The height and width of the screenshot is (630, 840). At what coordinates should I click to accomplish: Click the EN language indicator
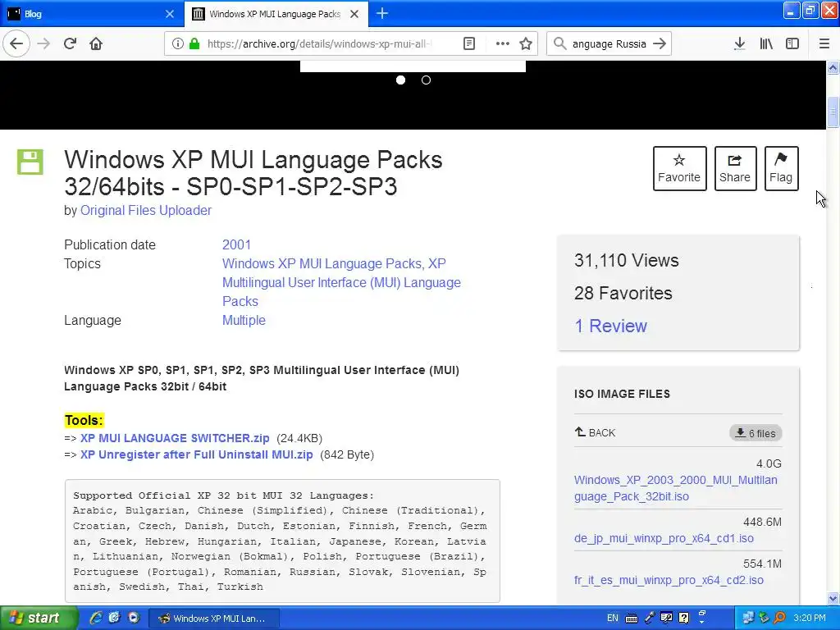point(612,618)
